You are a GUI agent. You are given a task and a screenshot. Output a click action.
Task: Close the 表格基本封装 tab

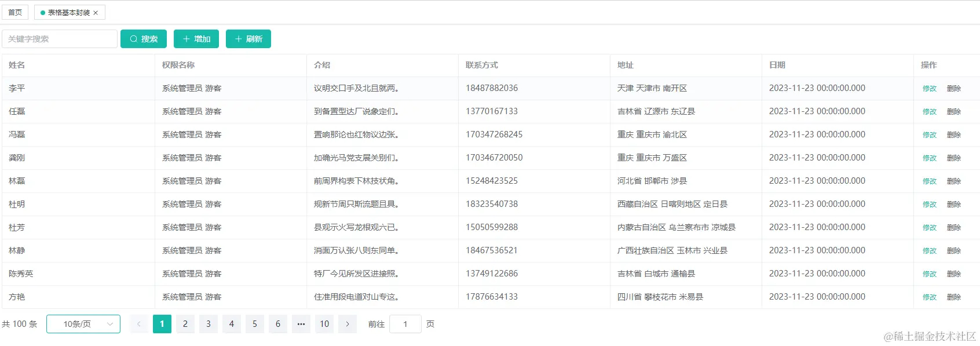point(96,13)
